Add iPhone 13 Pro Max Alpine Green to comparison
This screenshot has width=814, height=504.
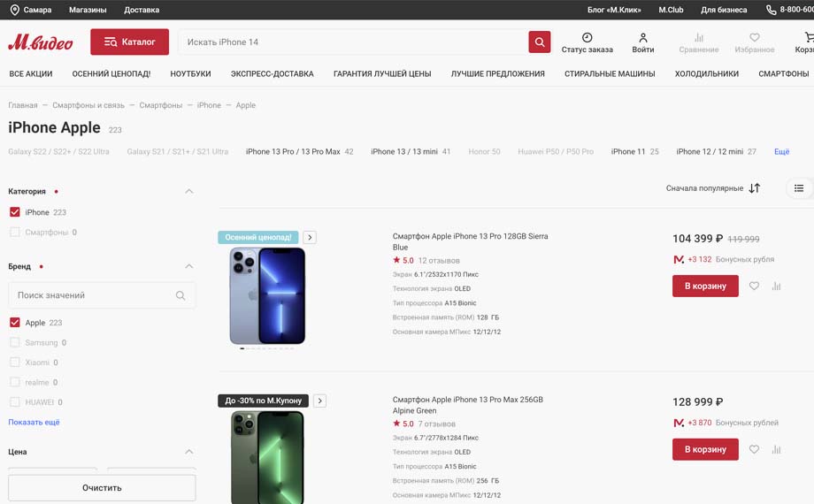(x=776, y=449)
